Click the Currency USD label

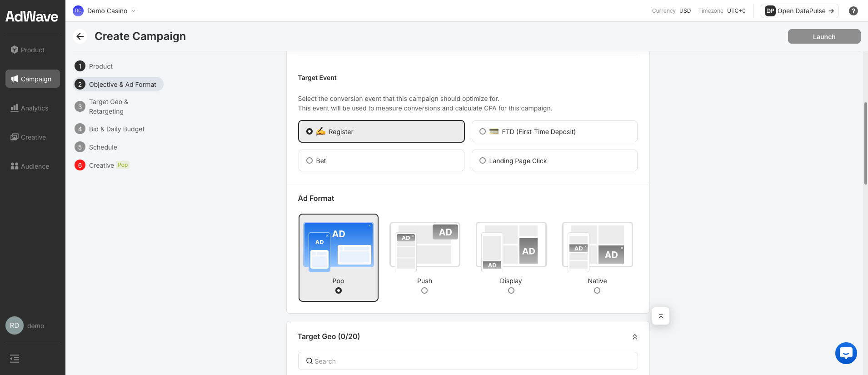pos(671,11)
